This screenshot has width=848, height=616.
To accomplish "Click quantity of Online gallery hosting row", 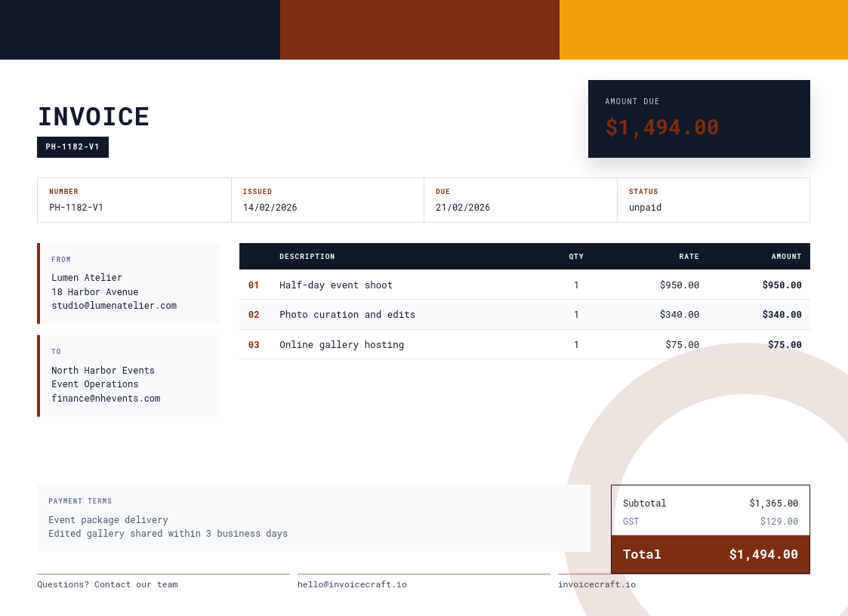I will tap(576, 345).
